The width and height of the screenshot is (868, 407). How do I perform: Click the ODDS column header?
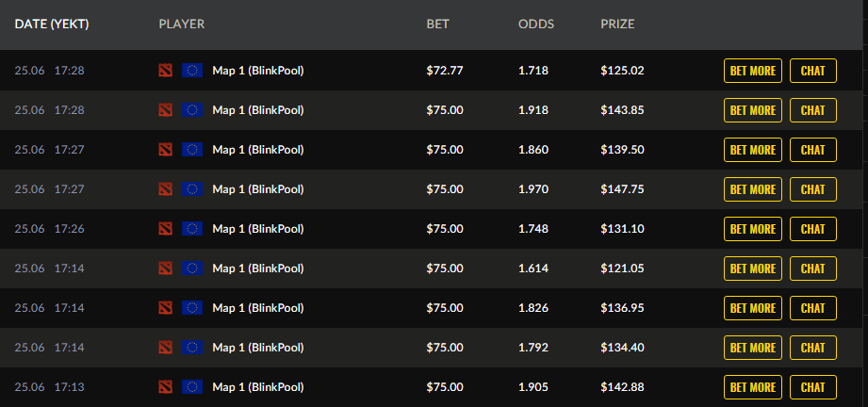coord(536,24)
